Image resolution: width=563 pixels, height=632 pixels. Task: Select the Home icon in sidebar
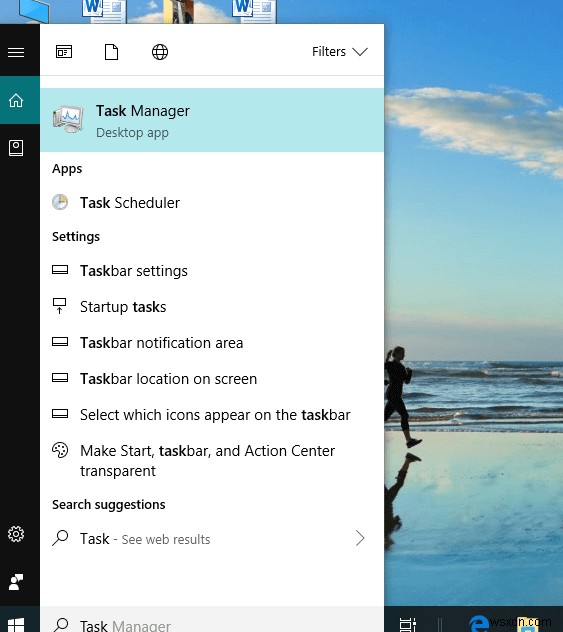16,100
